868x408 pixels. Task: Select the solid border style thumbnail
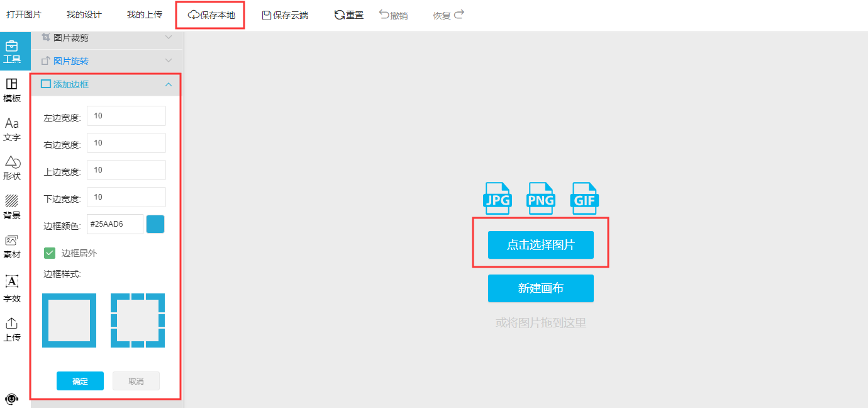69,320
